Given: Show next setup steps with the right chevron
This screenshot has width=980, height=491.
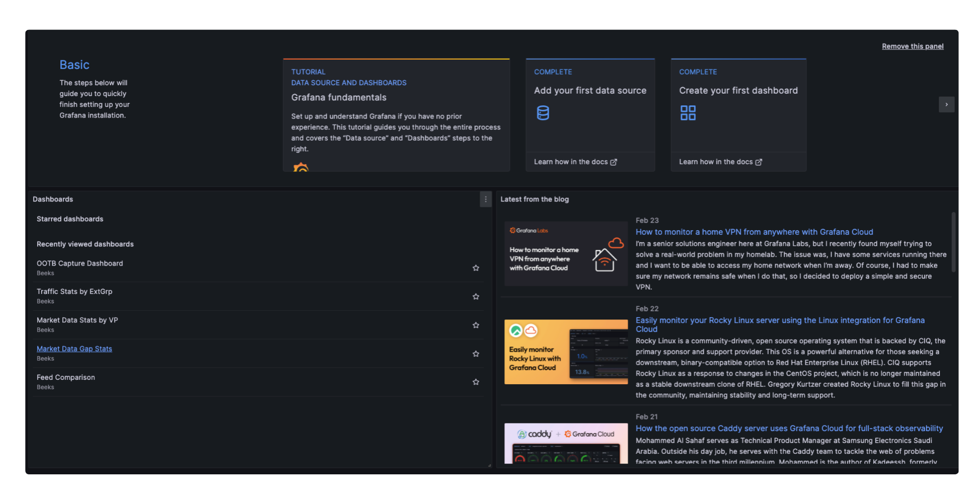Looking at the screenshot, I should pyautogui.click(x=946, y=104).
